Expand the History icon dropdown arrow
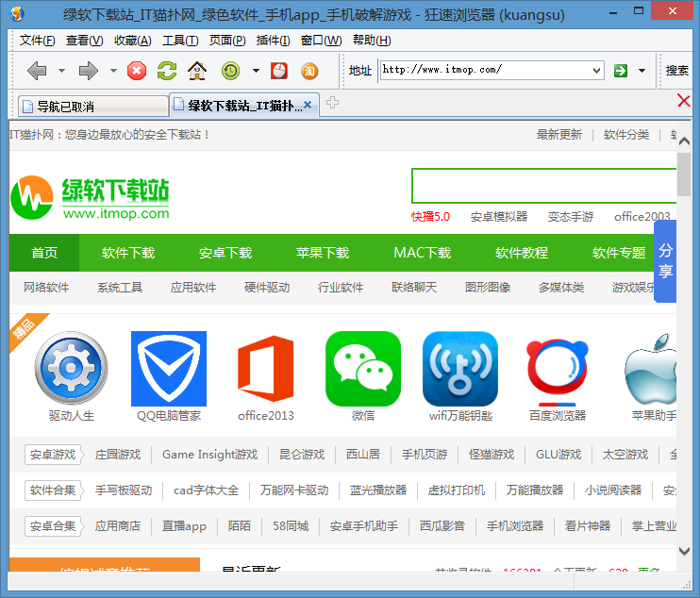The height and width of the screenshot is (598, 700). pos(256,71)
